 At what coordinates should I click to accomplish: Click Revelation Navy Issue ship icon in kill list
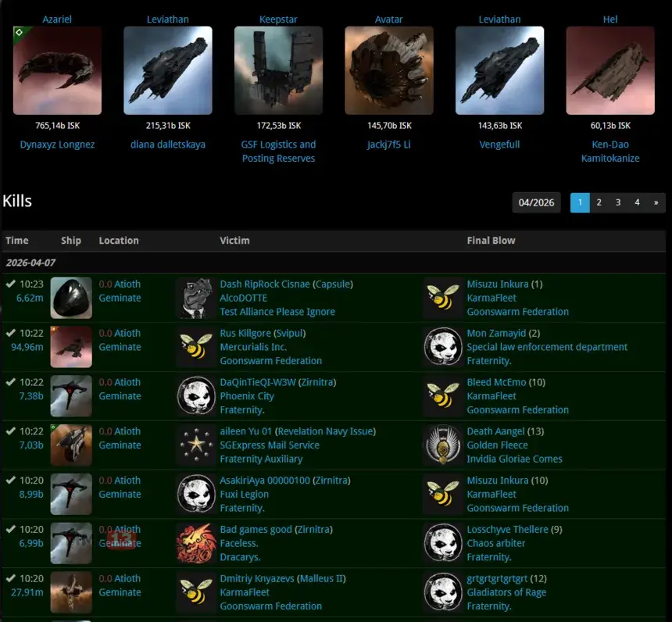[x=71, y=445]
